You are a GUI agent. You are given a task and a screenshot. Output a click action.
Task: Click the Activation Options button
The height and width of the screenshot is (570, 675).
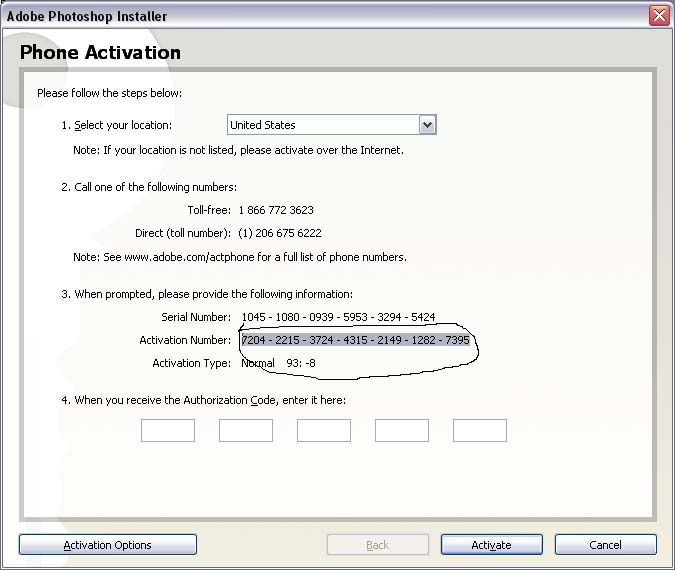pyautogui.click(x=108, y=545)
